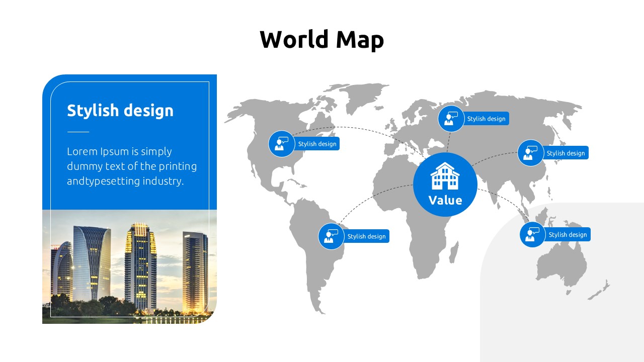This screenshot has height=362, width=644.
Task: Select the person icon on South America
Action: point(331,236)
